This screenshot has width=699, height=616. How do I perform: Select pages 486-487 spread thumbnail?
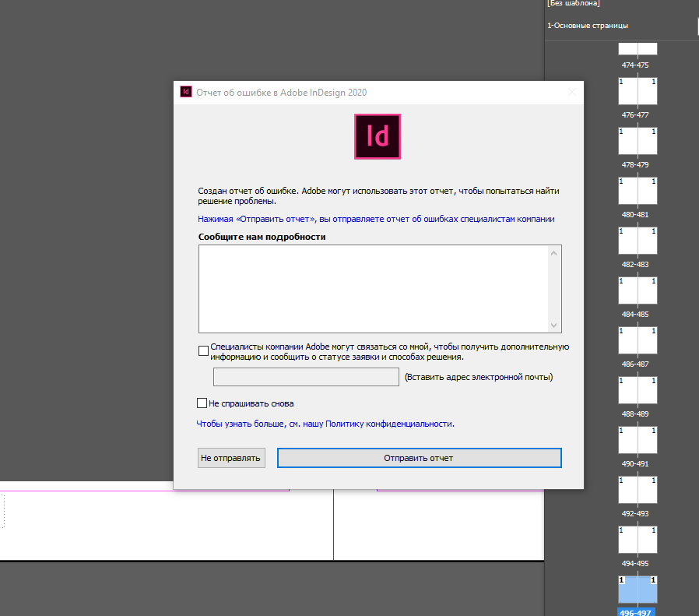[638, 341]
